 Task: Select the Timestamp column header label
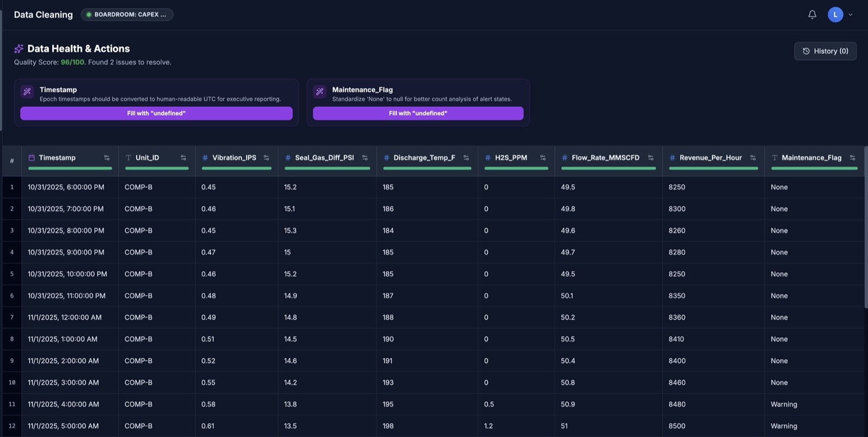[x=57, y=158]
